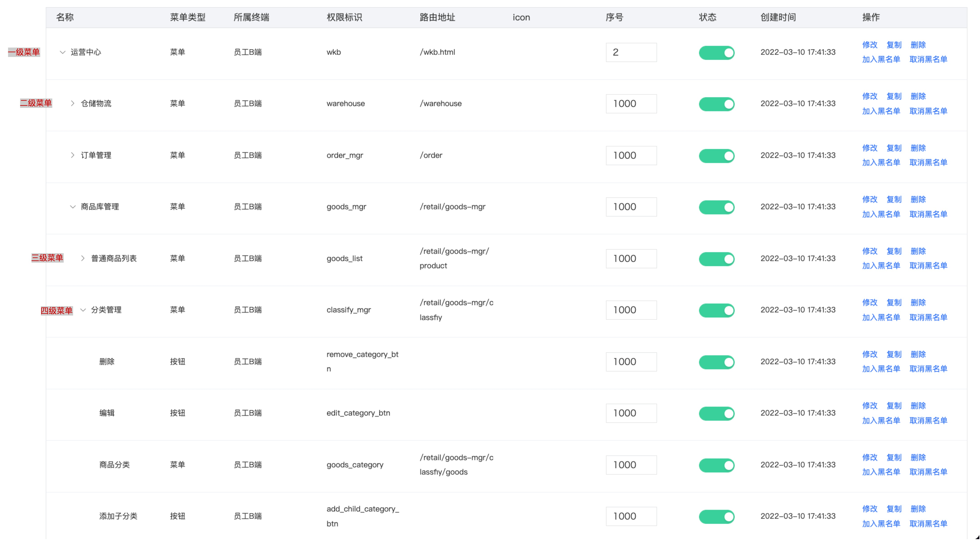Screen dimensions: 980x540
Task: Expand the 仓储物流 menu row
Action: point(72,103)
